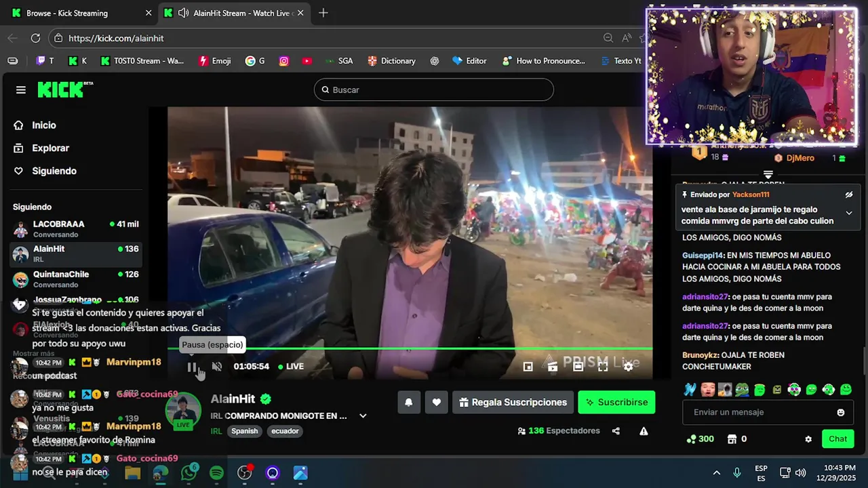Send message with the Chat button
Screen dimensions: 868x488
(837, 439)
